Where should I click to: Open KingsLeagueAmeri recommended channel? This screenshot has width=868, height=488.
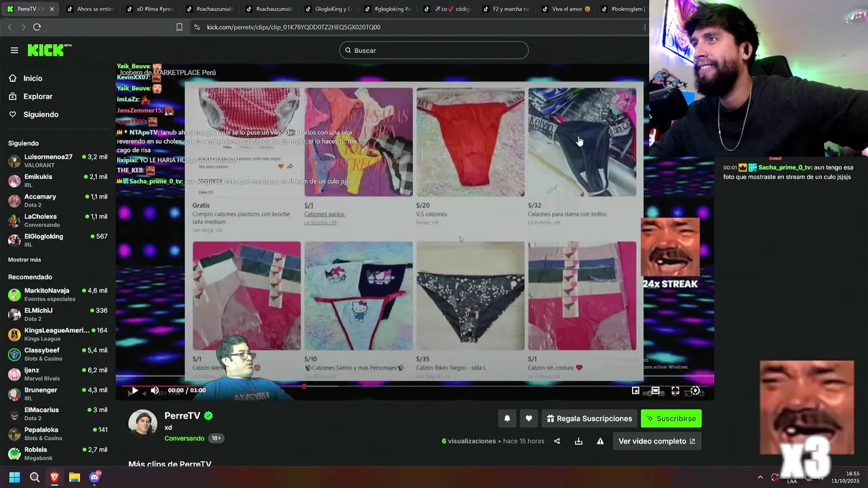click(x=58, y=334)
